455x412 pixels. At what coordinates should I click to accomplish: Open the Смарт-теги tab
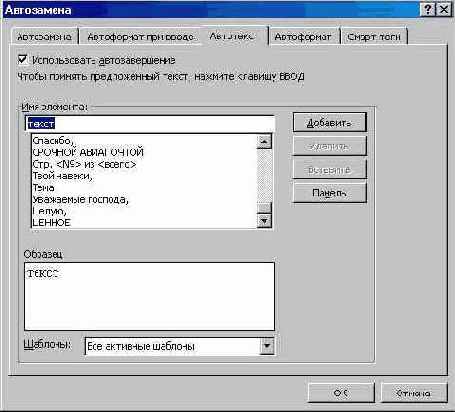point(374,36)
